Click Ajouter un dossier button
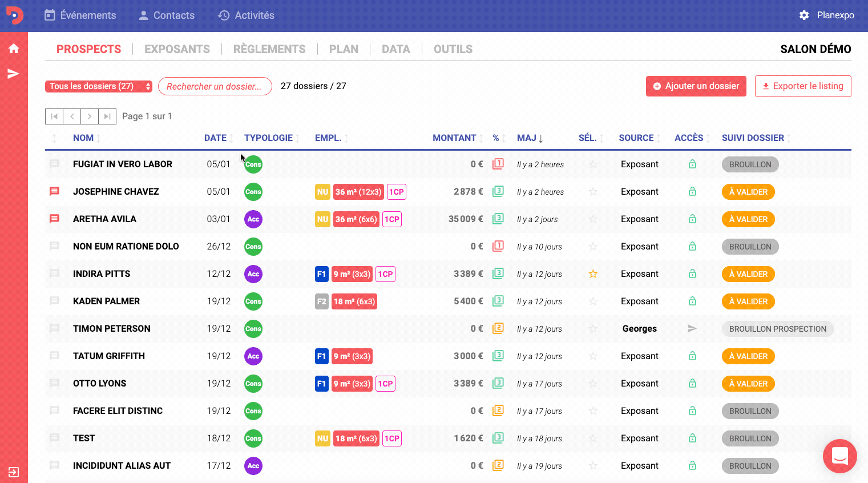The height and width of the screenshot is (483, 868). pyautogui.click(x=696, y=86)
